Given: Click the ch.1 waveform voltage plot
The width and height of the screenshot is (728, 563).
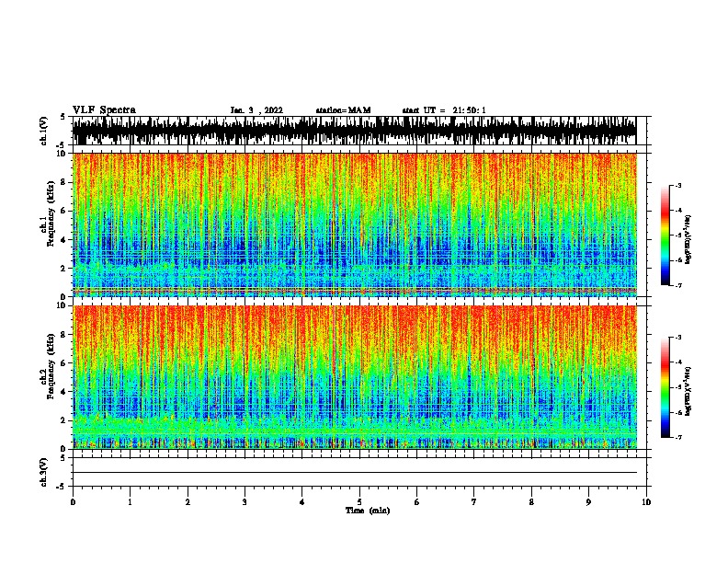Looking at the screenshot, I should pos(355,131).
